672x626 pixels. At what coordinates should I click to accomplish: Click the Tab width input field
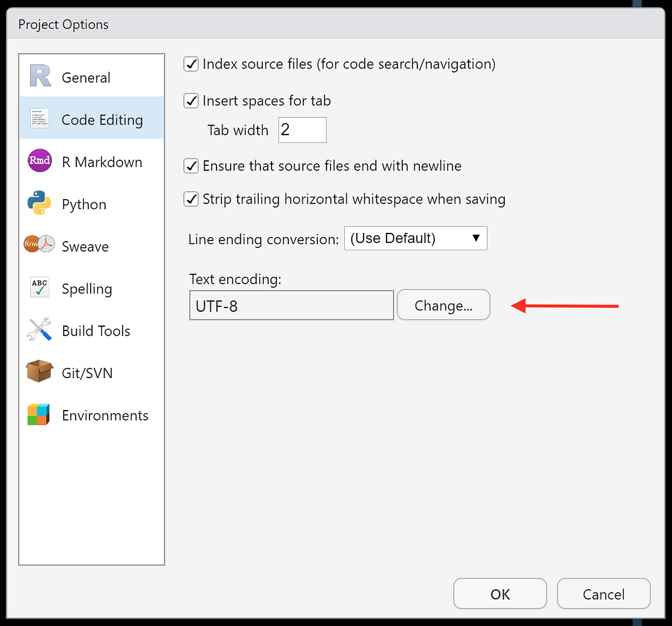click(302, 130)
